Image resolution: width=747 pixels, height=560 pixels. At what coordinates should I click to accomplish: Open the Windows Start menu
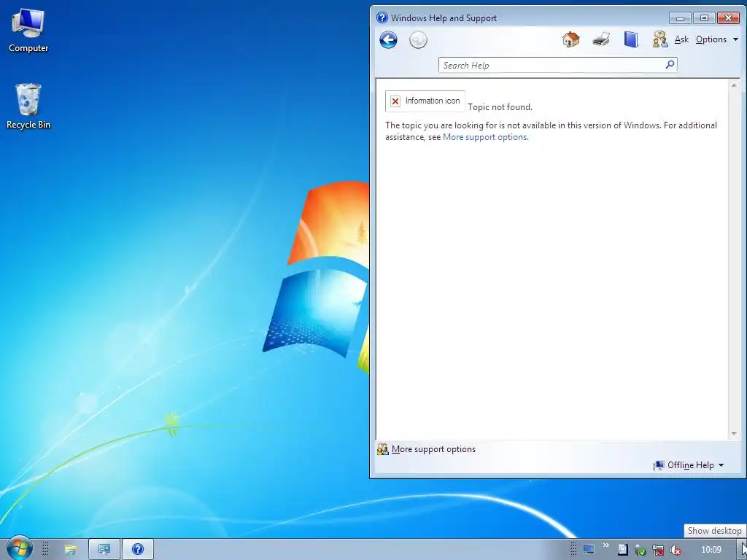[x=19, y=548]
